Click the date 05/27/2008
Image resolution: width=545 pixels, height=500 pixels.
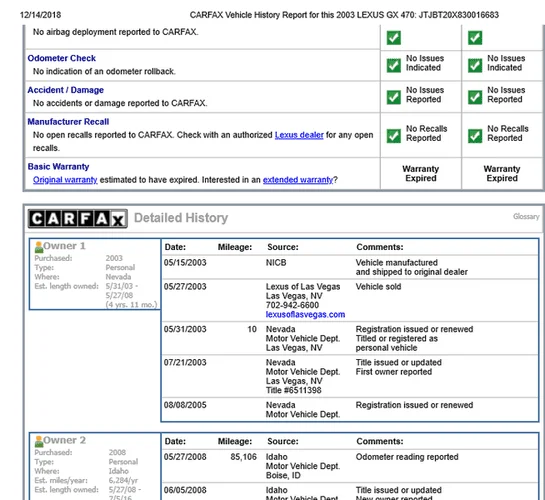tap(185, 457)
